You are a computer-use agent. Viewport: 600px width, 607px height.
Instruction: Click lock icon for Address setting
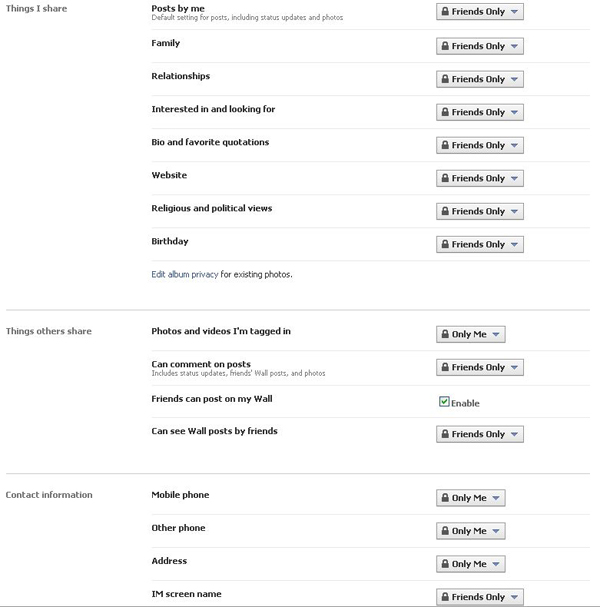(x=444, y=564)
